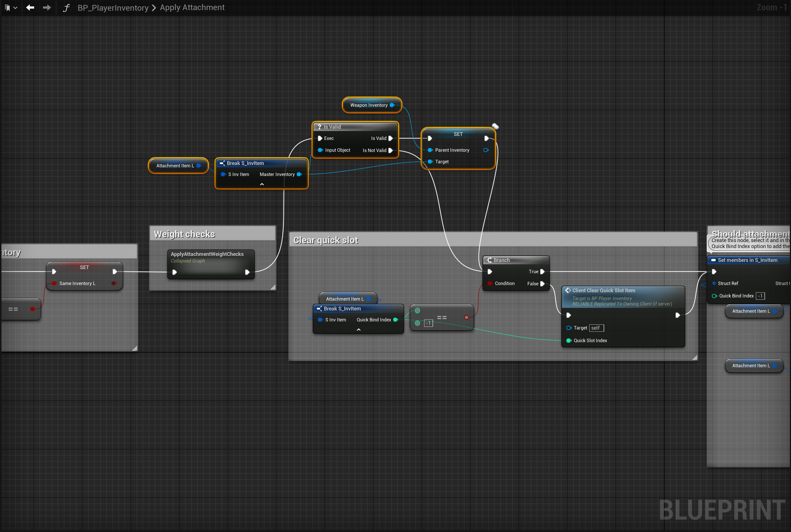
Task: Toggle the Same Inventory L boolean pin
Action: coord(54,283)
